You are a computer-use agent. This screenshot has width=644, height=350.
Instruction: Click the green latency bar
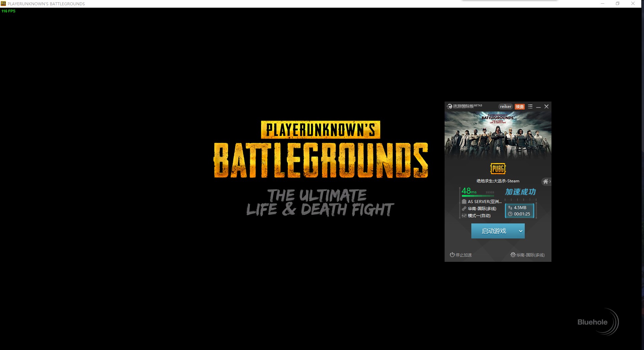point(478,196)
